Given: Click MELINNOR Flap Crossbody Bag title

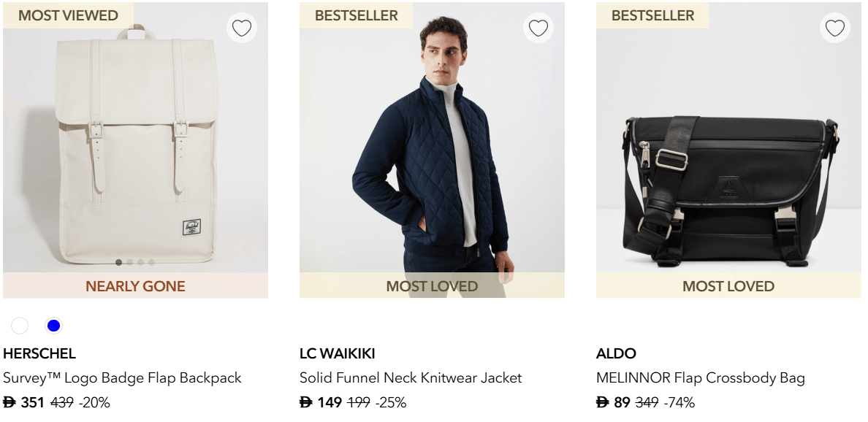Looking at the screenshot, I should coord(700,378).
